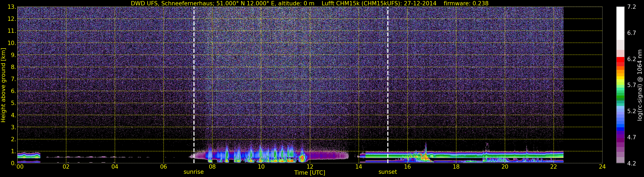Viewport: 644px width, 177px height.
Task: Click the "24" tick on the time axis
Action: click(x=602, y=167)
